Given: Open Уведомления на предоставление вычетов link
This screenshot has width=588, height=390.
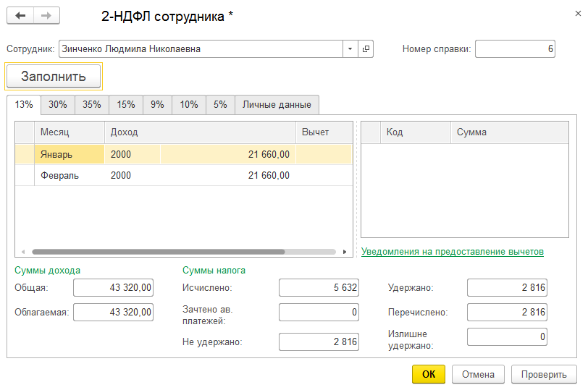Looking at the screenshot, I should (x=452, y=251).
